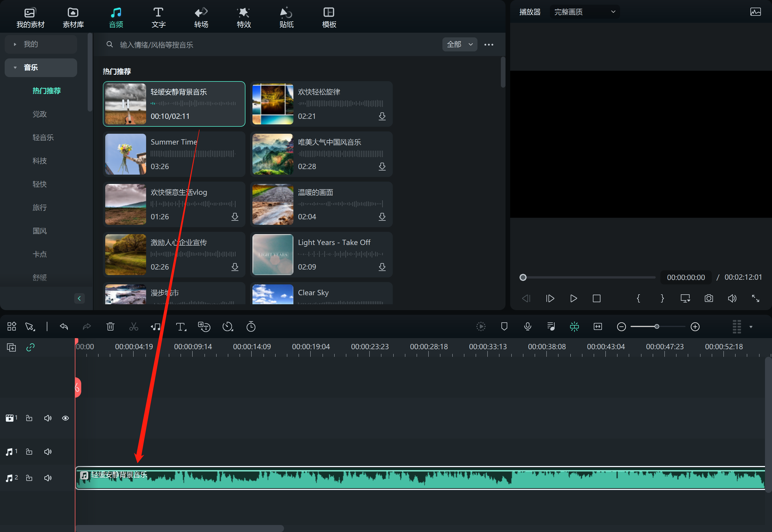Click the undo arrow icon

coord(64,327)
